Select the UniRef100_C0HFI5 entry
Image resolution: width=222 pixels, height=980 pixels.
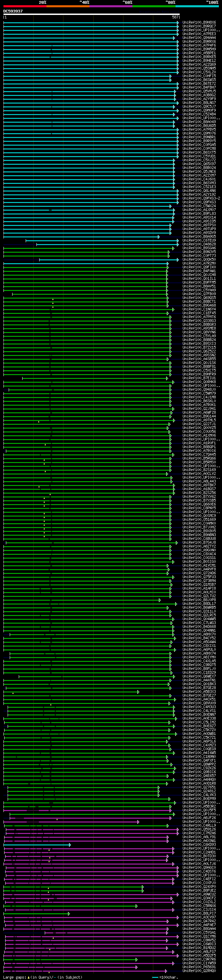pyautogui.click(x=199, y=76)
